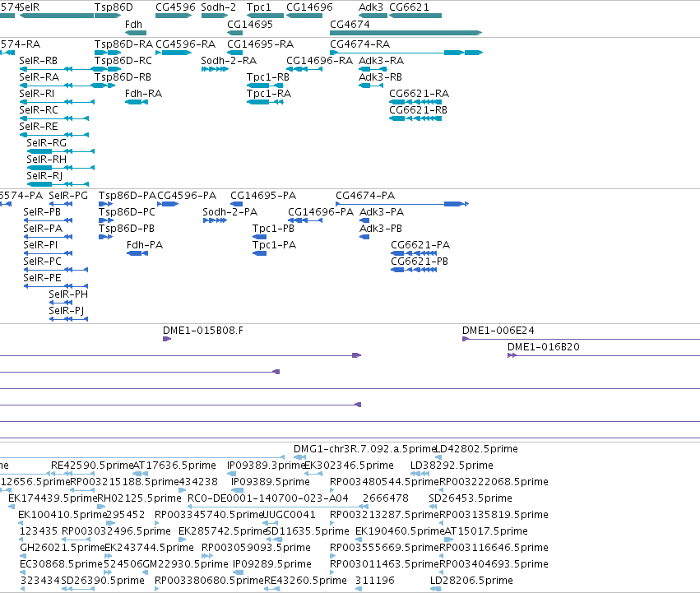700x593 pixels.
Task: Select the LD38292.5prime EST label
Action: [452, 465]
